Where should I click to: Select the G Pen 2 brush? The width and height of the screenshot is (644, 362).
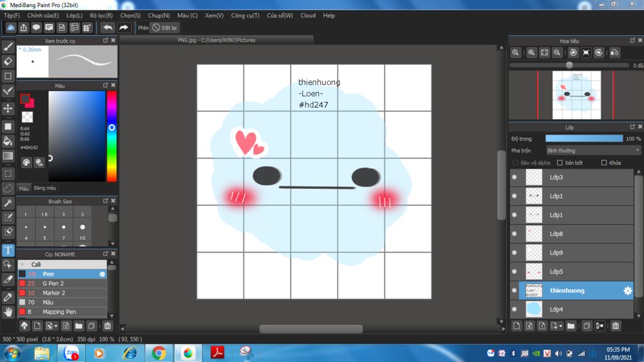pos(62,283)
